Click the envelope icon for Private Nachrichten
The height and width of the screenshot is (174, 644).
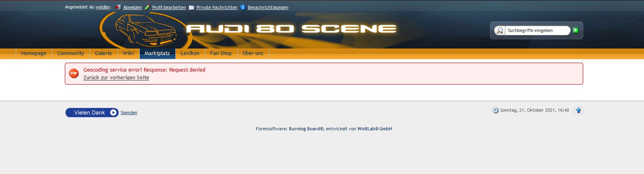[192, 7]
